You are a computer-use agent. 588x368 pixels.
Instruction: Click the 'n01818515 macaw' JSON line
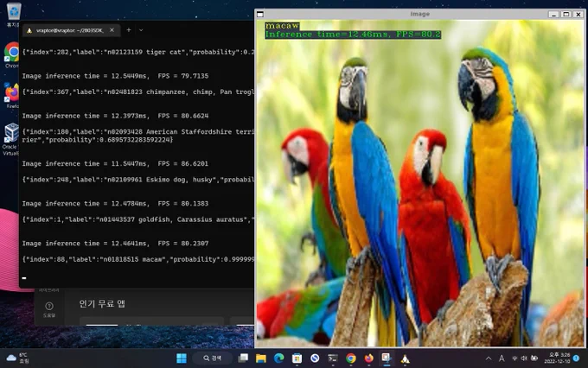[x=137, y=259]
